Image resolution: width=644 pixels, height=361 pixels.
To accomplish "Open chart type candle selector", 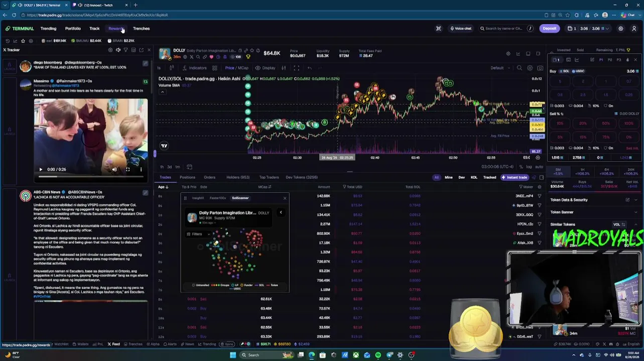I will click(172, 68).
